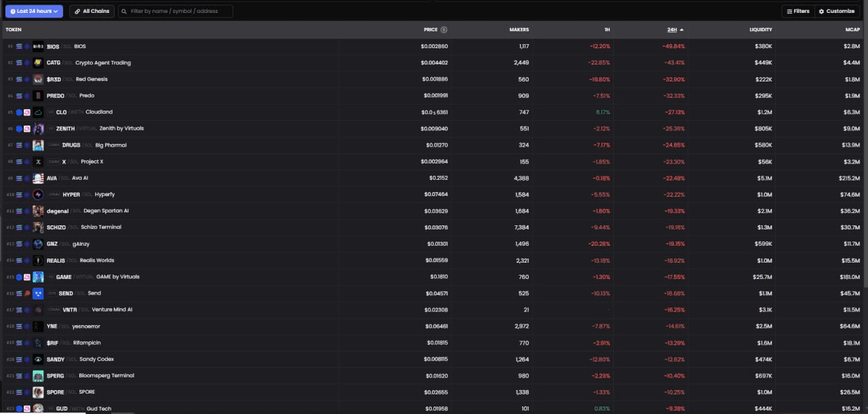Click the Cloudland cloud logo icon
The image size is (868, 414).
[38, 112]
